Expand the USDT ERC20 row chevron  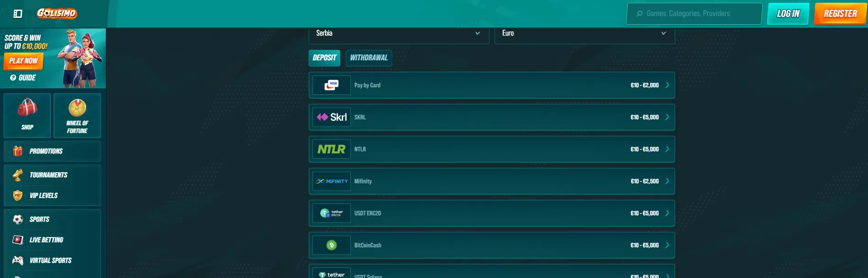pyautogui.click(x=667, y=213)
